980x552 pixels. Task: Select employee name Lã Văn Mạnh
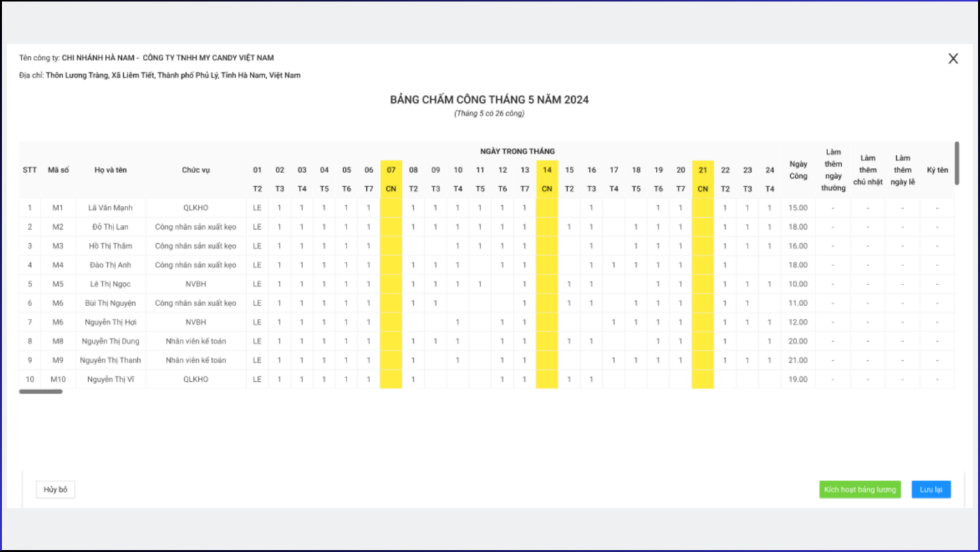[111, 208]
